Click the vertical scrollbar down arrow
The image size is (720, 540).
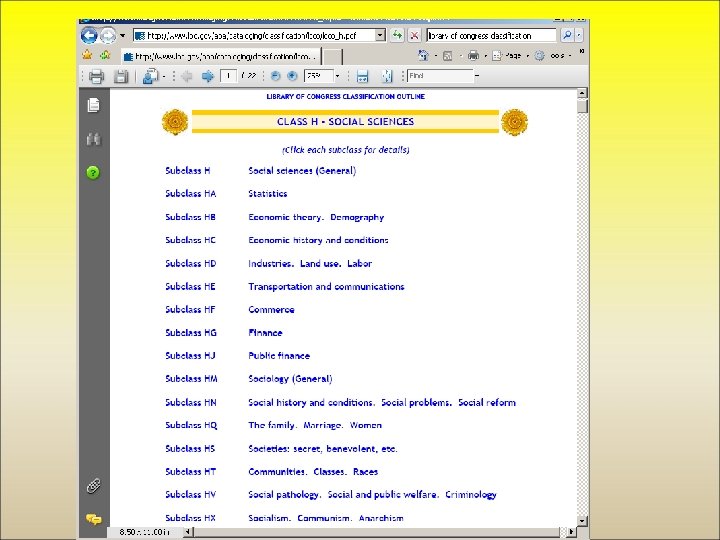point(582,521)
